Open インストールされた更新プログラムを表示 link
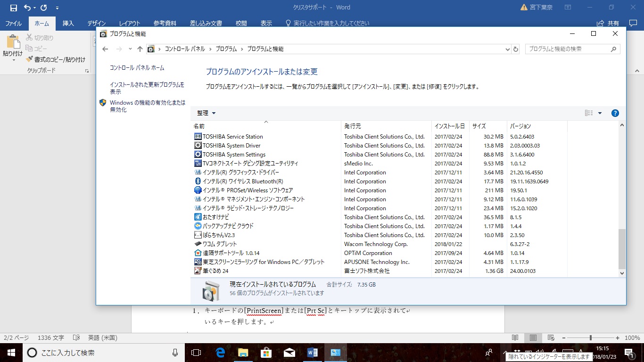Screen dimensions: 644x362 [x=147, y=88]
